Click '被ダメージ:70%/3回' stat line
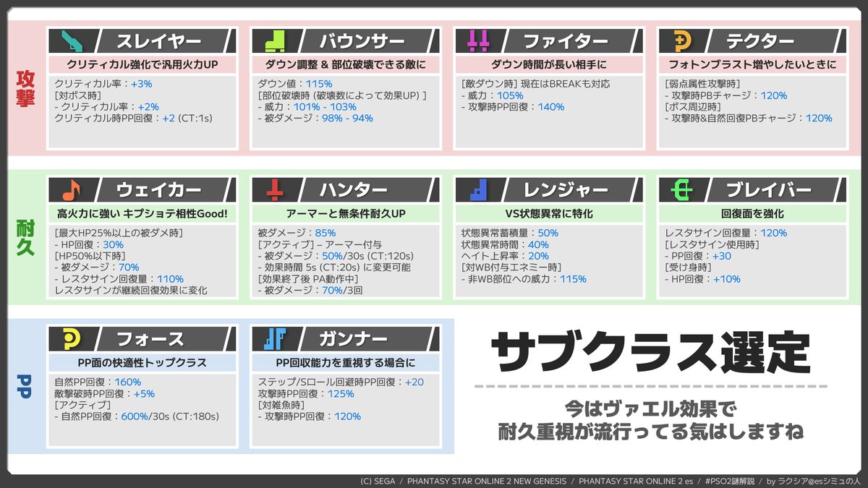 click(310, 290)
